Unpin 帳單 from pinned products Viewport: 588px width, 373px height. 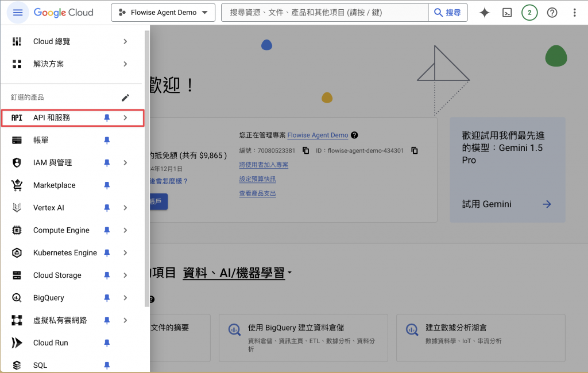coord(107,140)
